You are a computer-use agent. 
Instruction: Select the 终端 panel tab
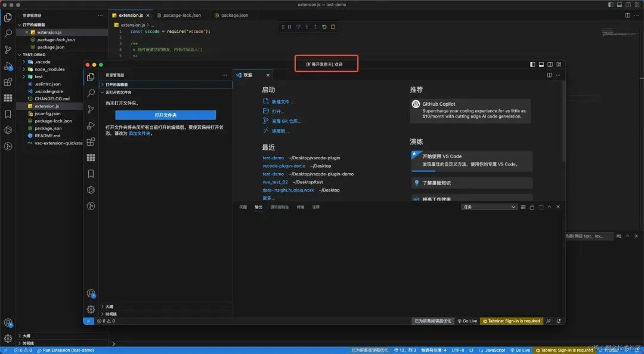click(x=301, y=207)
